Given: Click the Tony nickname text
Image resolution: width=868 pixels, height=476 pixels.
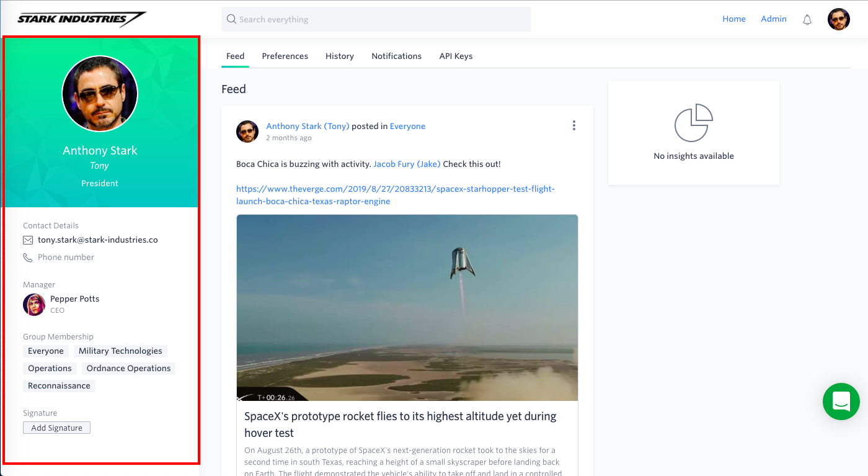Looking at the screenshot, I should pos(99,166).
